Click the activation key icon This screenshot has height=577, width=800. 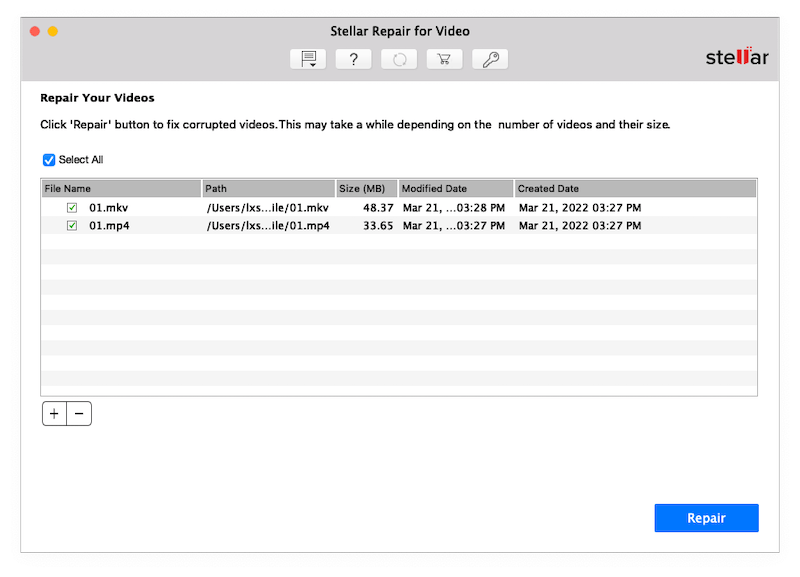[490, 59]
